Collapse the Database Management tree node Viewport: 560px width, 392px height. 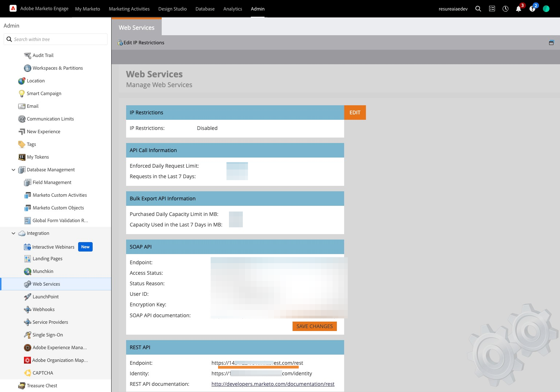click(13, 170)
